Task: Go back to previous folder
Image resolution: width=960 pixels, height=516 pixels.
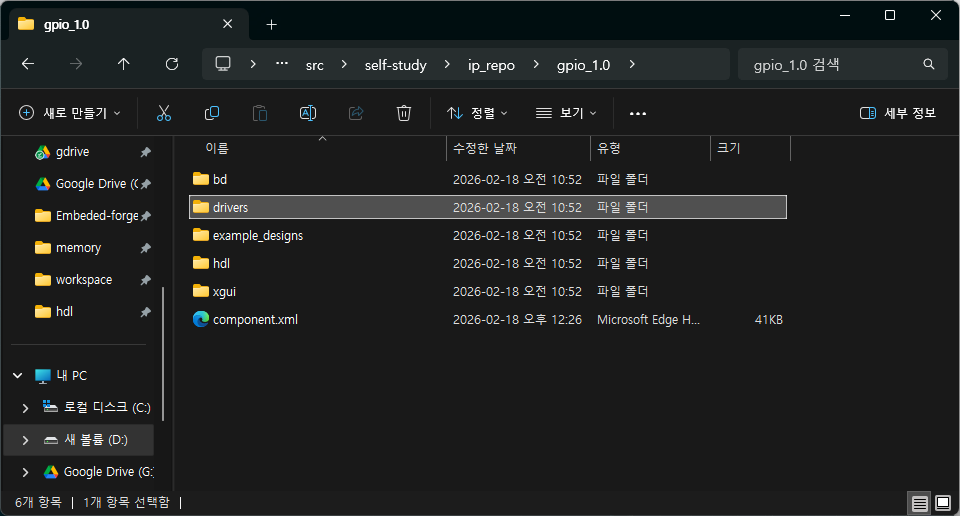Action: click(x=28, y=64)
